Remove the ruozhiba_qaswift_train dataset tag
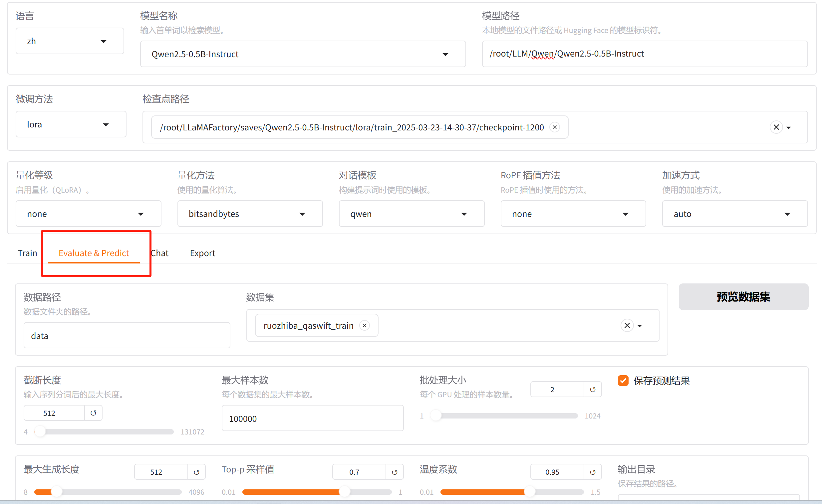Screen dimensions: 822x504 coord(365,325)
